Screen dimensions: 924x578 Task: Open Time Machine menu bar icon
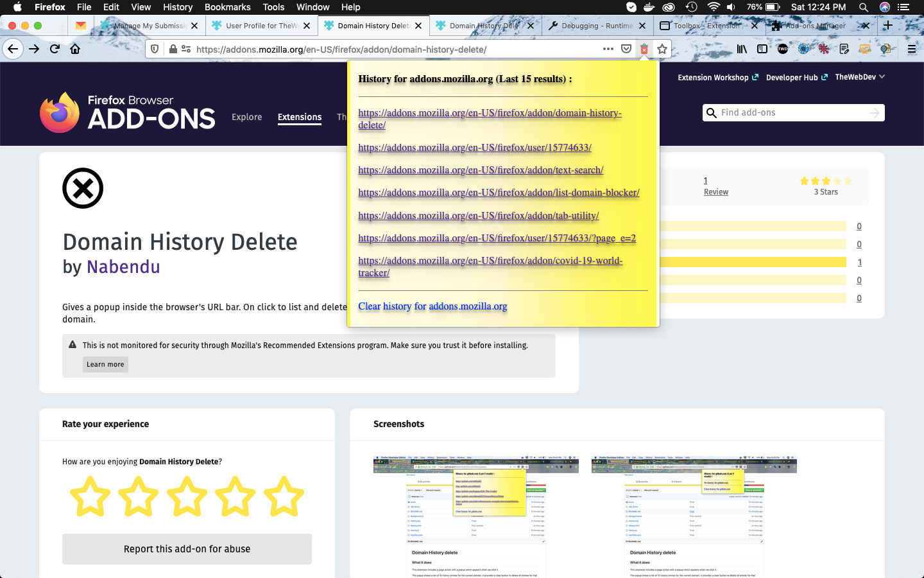pyautogui.click(x=691, y=7)
